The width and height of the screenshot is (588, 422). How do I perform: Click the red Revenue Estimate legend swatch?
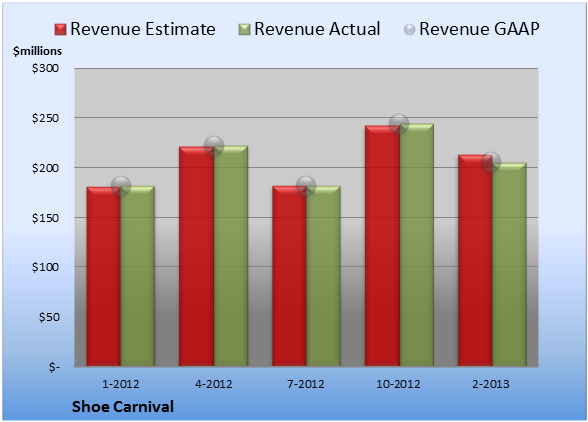coord(60,30)
